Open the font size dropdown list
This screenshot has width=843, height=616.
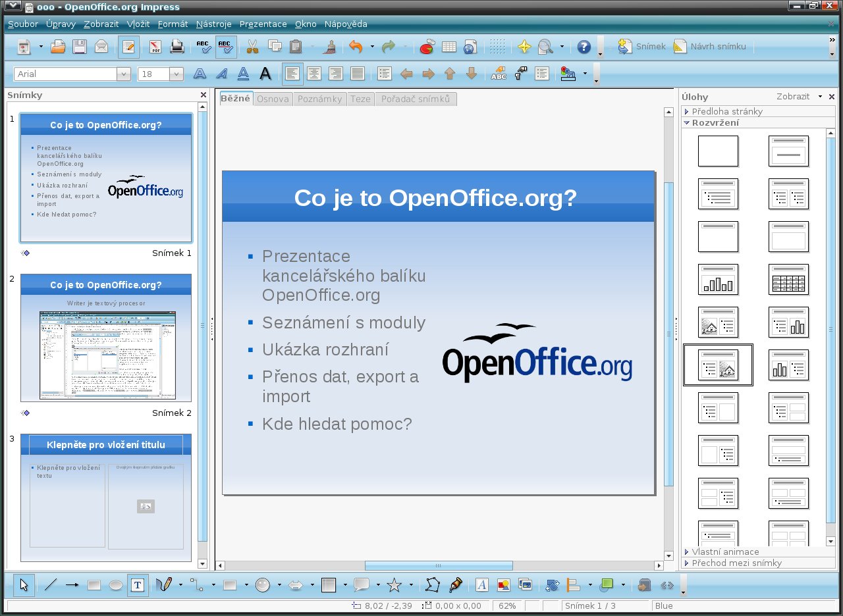pos(176,74)
